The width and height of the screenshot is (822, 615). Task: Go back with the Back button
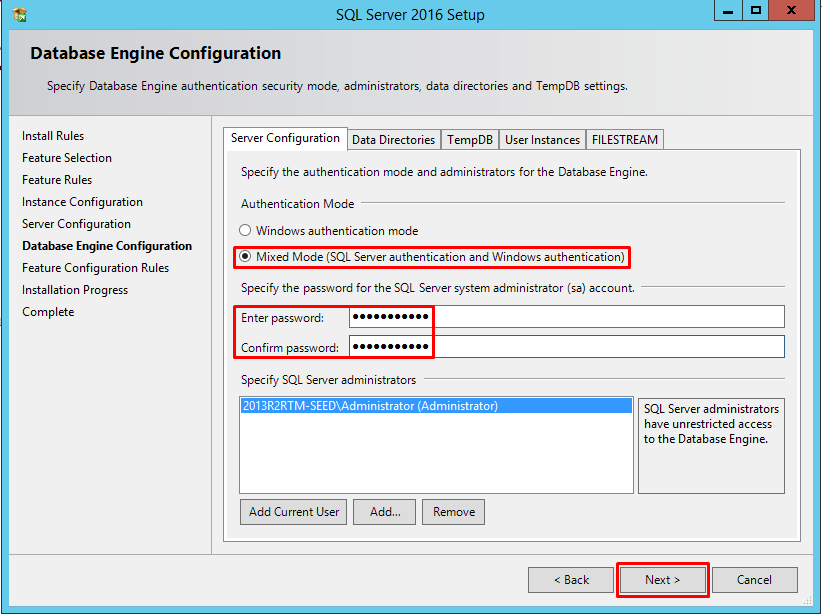click(572, 580)
